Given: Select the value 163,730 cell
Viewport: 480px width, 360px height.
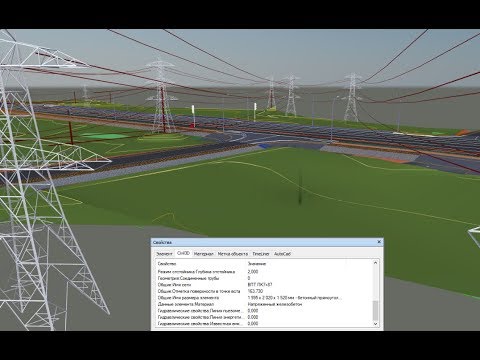Looking at the screenshot, I should (255, 291).
